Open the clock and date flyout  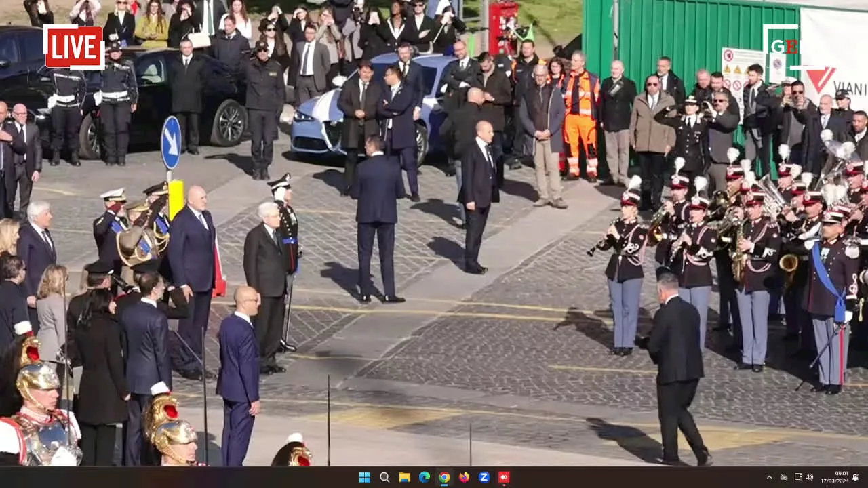tap(834, 477)
